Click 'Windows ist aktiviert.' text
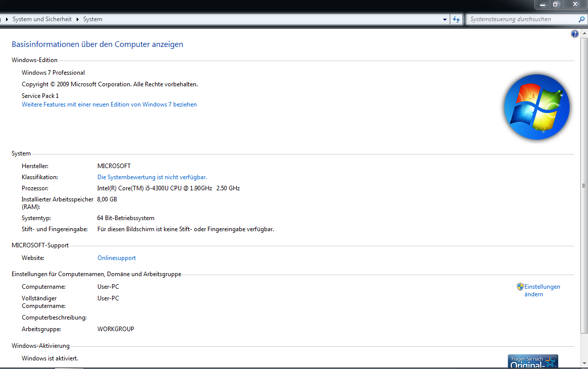This screenshot has height=369, width=588. (x=50, y=358)
